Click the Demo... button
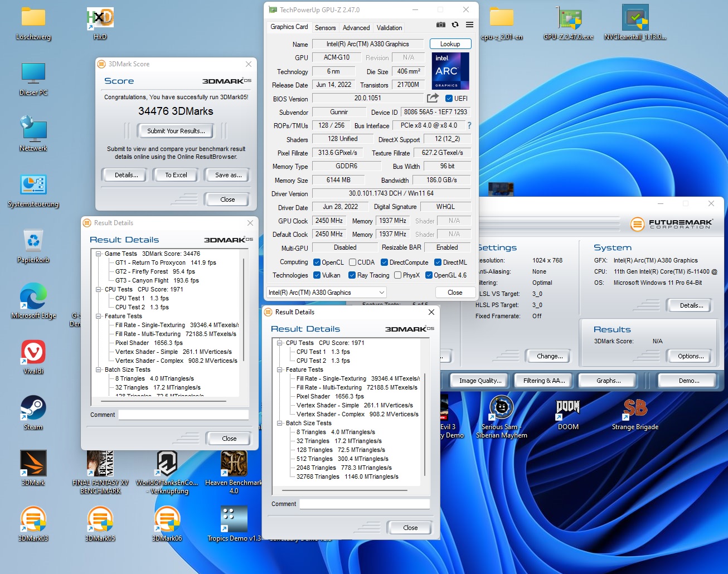Viewport: 728px width, 574px height. [x=689, y=381]
